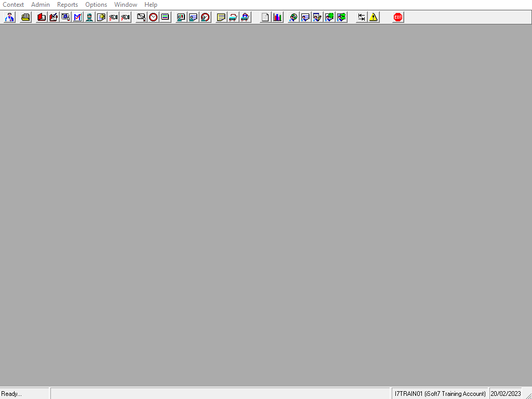Image resolution: width=532 pixels, height=399 pixels.
Task: Open the plain red book icon
Action: click(42, 17)
